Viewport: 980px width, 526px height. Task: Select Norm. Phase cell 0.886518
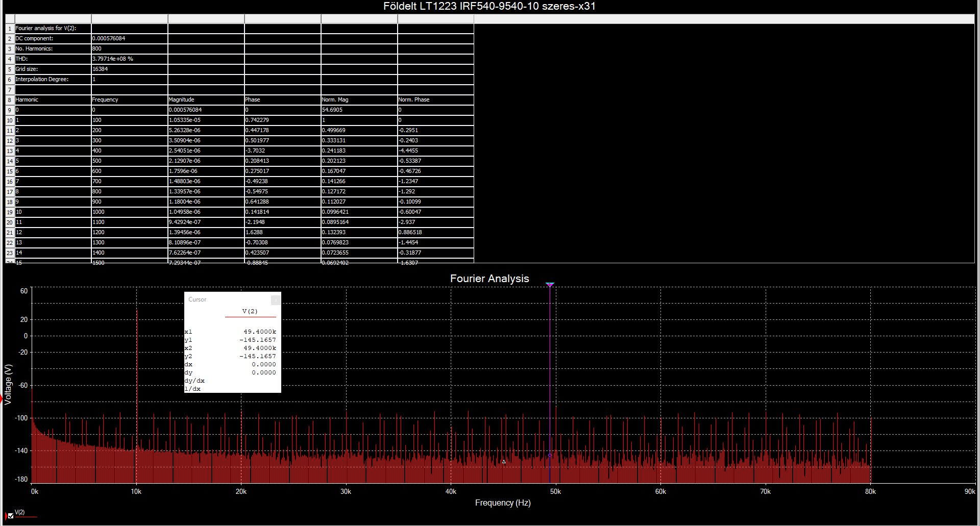[436, 232]
